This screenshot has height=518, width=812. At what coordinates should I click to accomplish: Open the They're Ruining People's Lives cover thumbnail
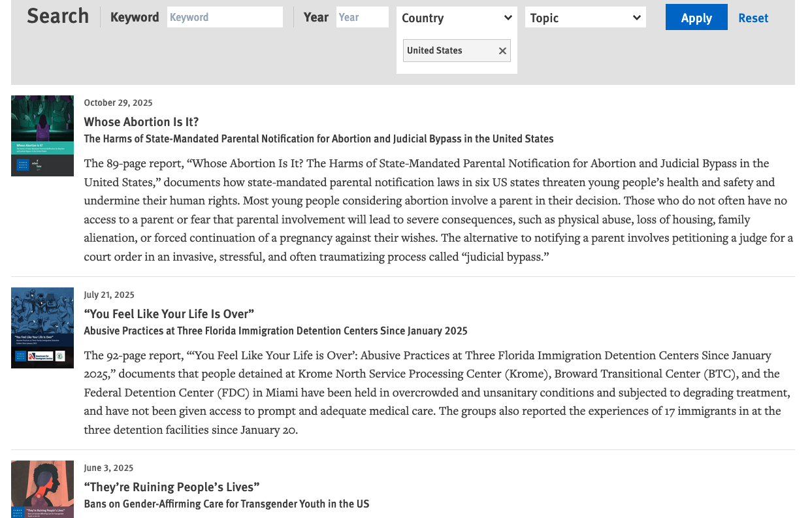(x=42, y=489)
